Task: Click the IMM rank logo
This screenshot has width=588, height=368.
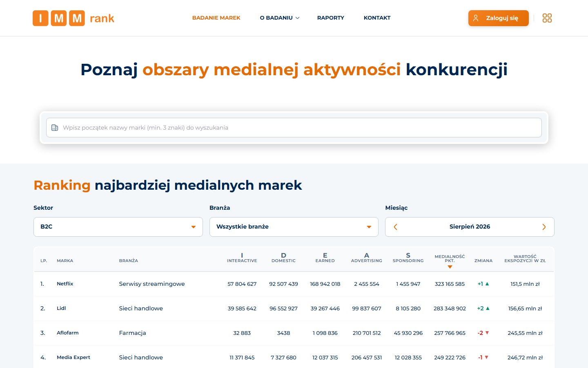Action: [73, 18]
